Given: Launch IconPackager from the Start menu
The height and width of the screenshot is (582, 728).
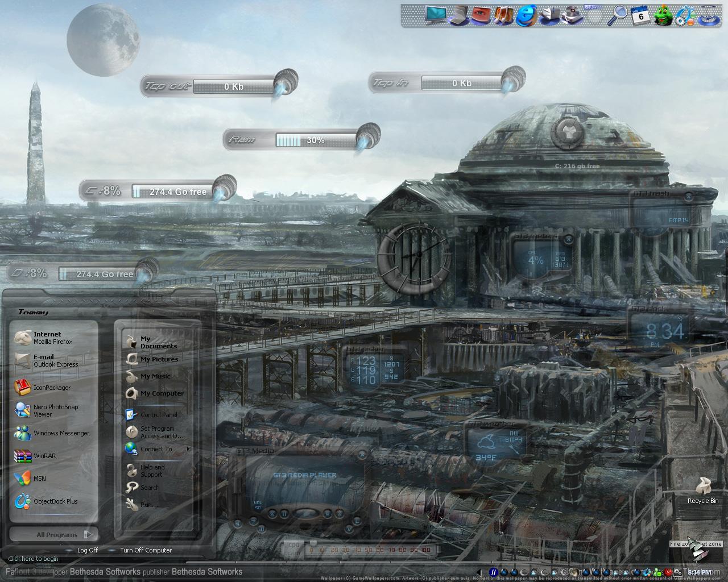Looking at the screenshot, I should click(x=51, y=388).
